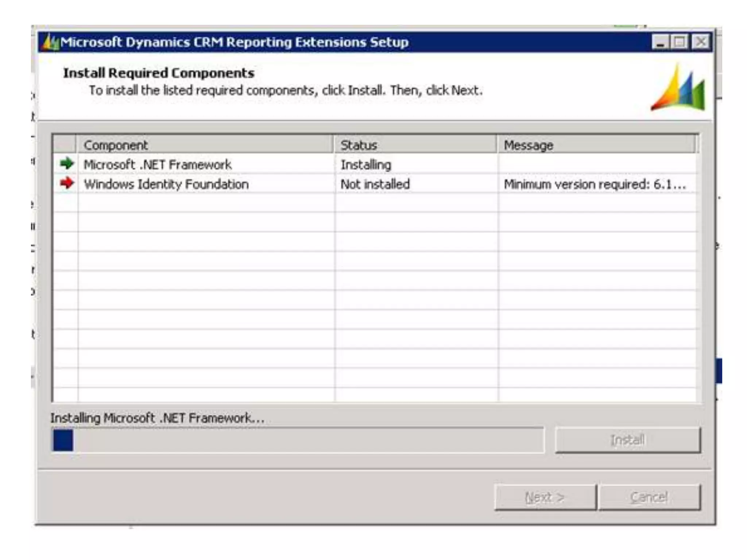Click the Status column header
Image resolution: width=747 pixels, height=560 pixels.
point(415,145)
